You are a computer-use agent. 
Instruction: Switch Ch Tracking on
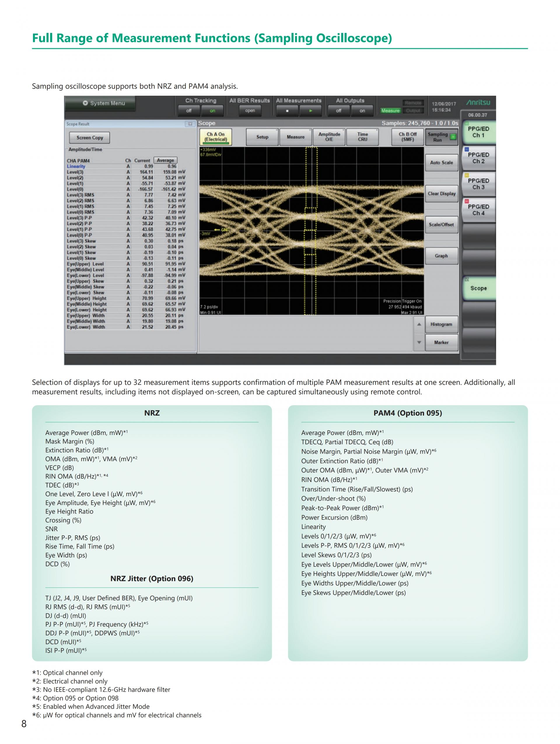(212, 111)
